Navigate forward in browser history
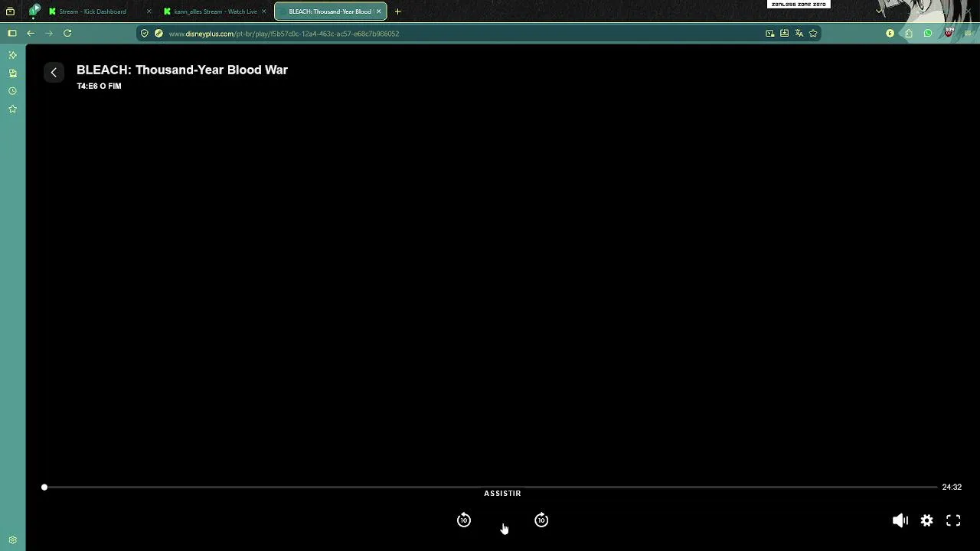The image size is (980, 551). click(x=49, y=34)
